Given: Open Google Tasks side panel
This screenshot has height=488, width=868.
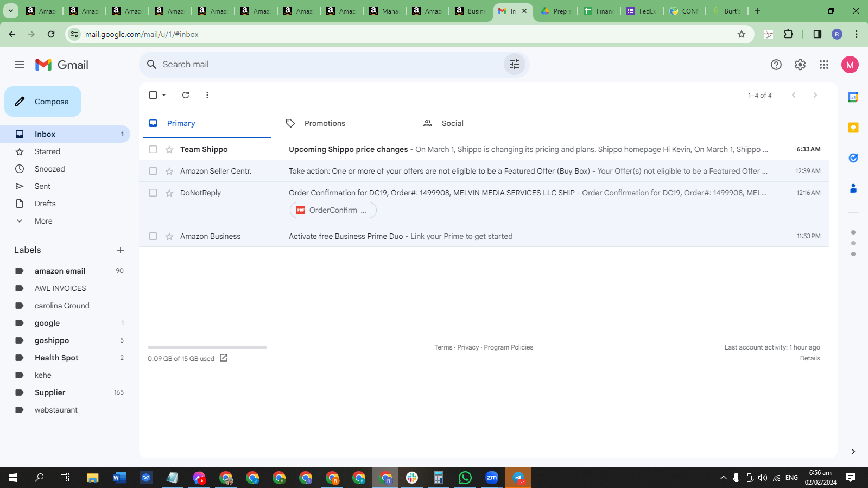Looking at the screenshot, I should coord(853,158).
